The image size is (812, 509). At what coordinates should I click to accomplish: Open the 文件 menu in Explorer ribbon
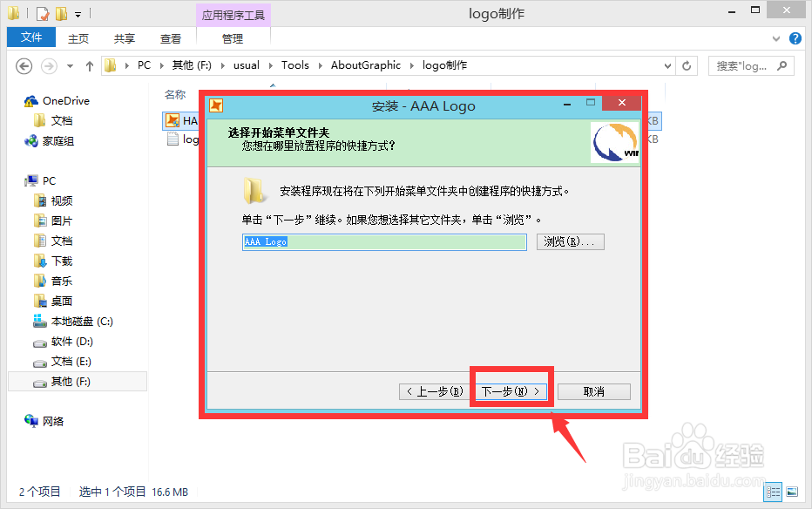pyautogui.click(x=31, y=37)
